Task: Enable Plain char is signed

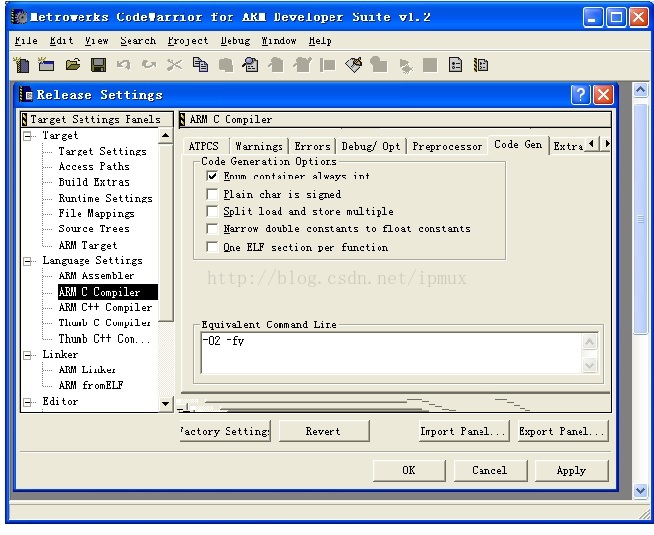Action: coord(212,194)
